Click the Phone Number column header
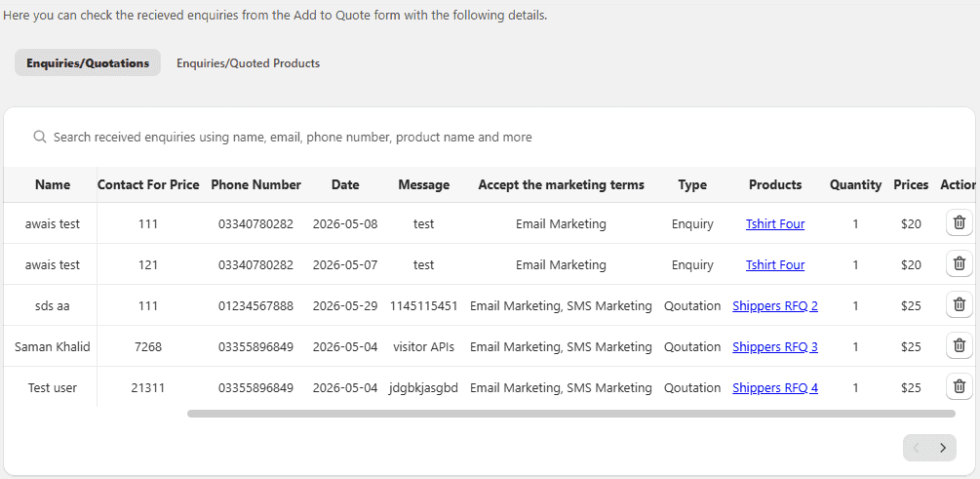 tap(255, 184)
